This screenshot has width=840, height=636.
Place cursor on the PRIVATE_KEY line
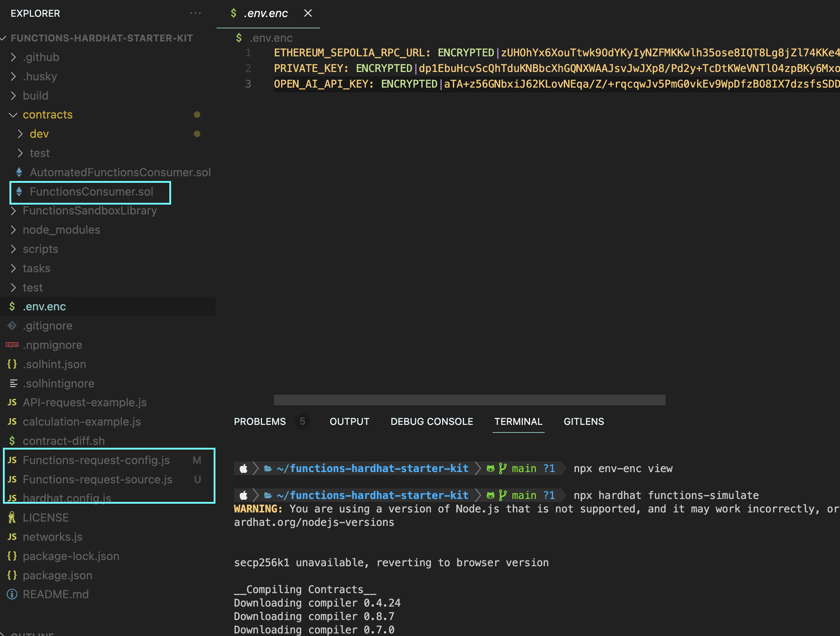pos(456,68)
